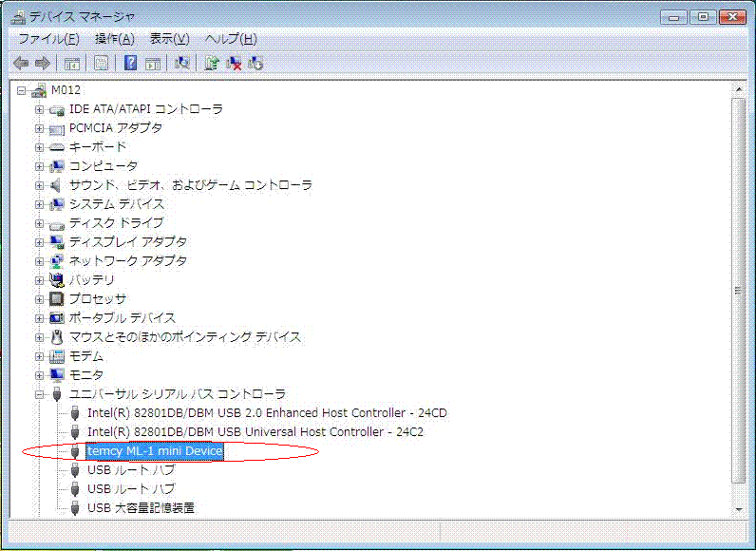Viewport: 756px width, 551px height.
Task: Click the blue Help question mark icon
Action: click(x=130, y=63)
